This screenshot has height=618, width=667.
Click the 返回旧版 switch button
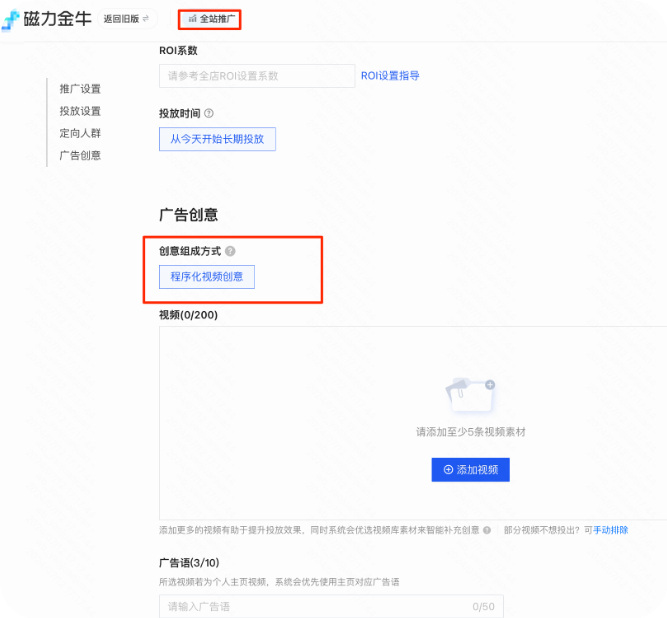point(127,19)
